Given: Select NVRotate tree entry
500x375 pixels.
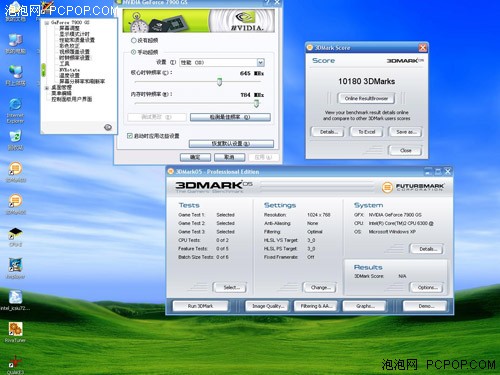Looking at the screenshot, I should 69,70.
